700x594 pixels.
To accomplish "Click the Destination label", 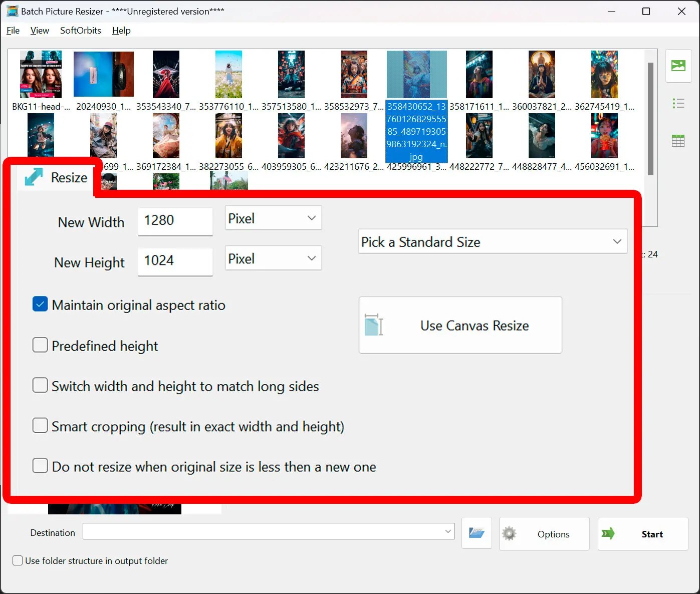I will 53,533.
